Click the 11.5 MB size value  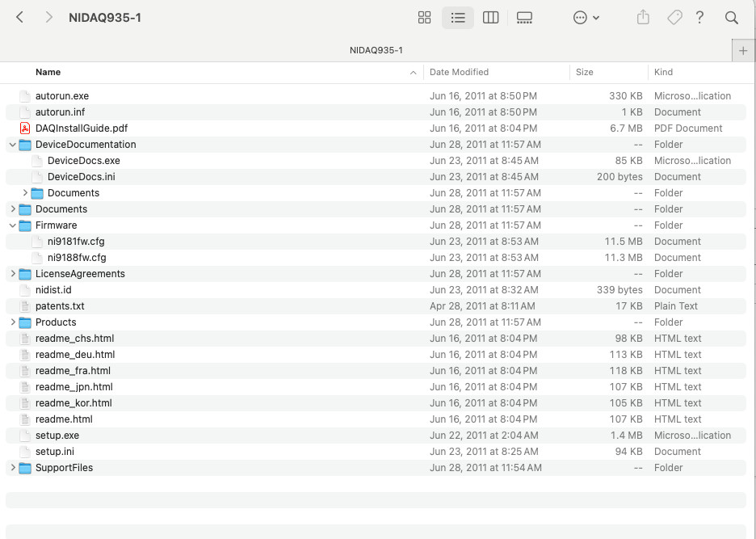(624, 242)
